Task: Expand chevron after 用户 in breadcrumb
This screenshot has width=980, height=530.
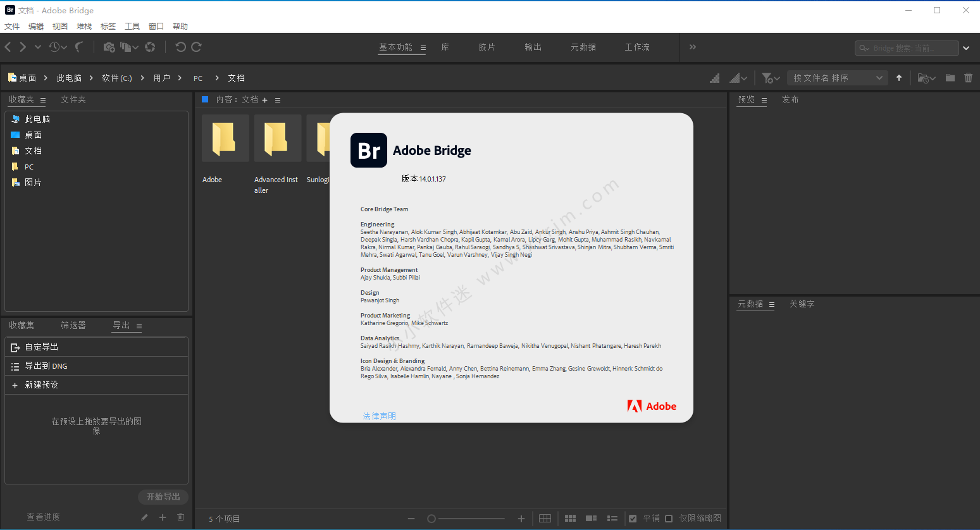Action: point(180,78)
